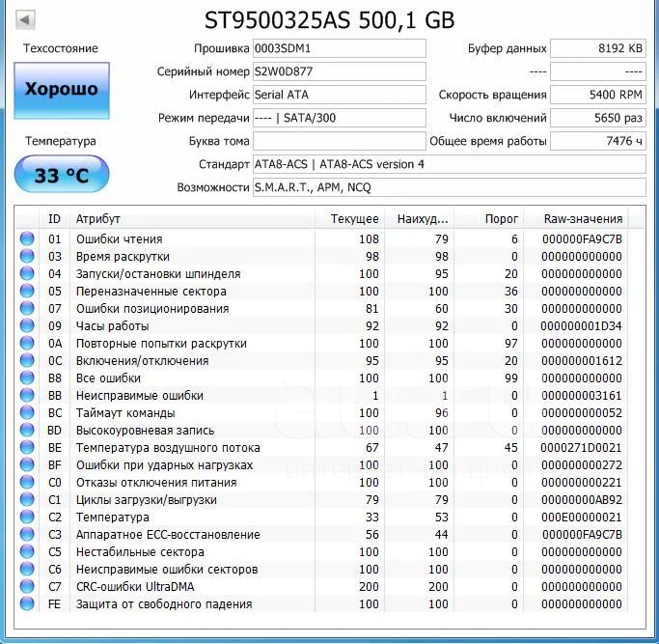
Task: Click the Возможности field S.M.A.R.T., APM, NCQ
Action: 450,187
